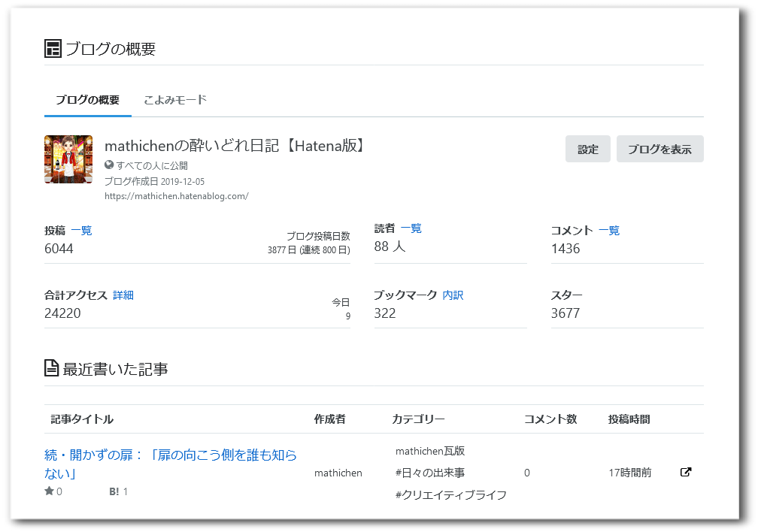
Task: Click the ブログ作成日 2019-12-05 text
Action: [155, 182]
